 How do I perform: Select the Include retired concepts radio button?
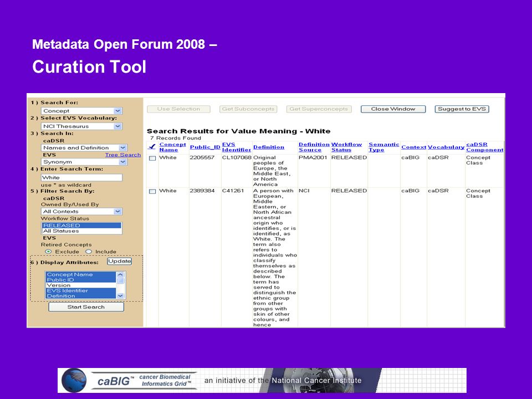(x=89, y=252)
